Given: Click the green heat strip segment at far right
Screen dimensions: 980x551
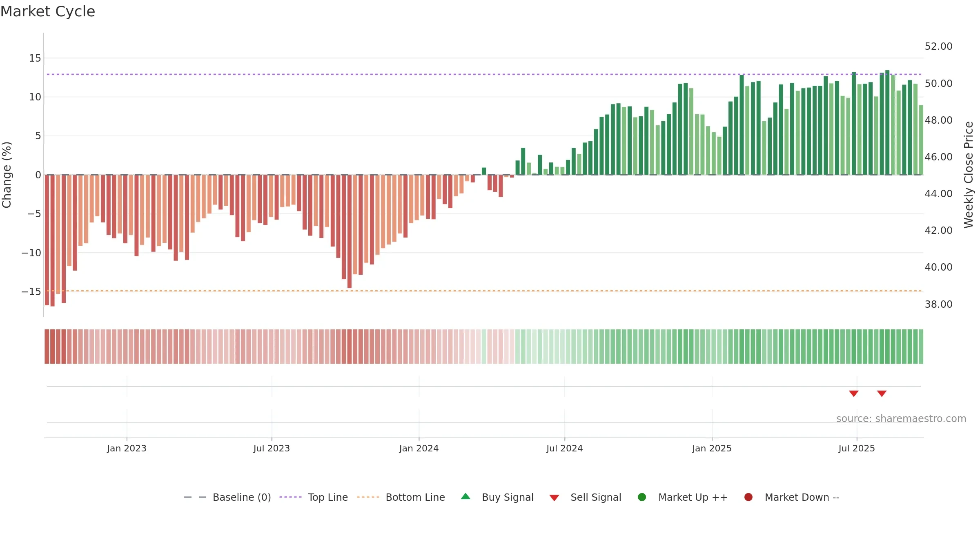Looking at the screenshot, I should click(x=921, y=347).
